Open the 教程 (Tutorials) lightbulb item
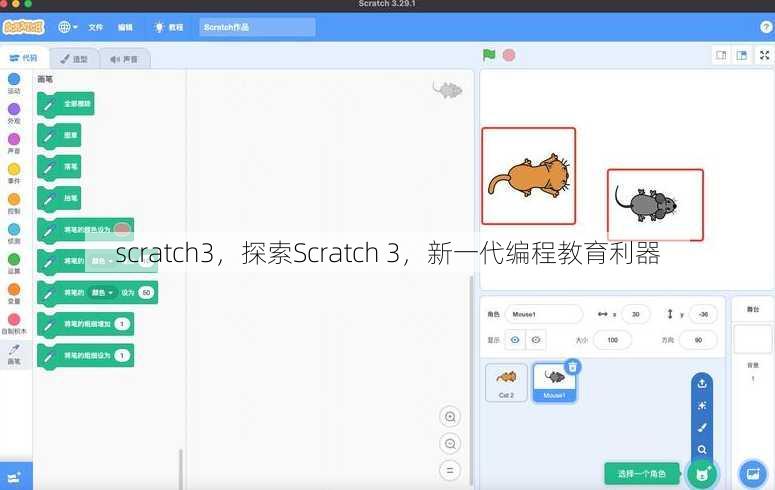775x490 pixels. click(x=169, y=27)
